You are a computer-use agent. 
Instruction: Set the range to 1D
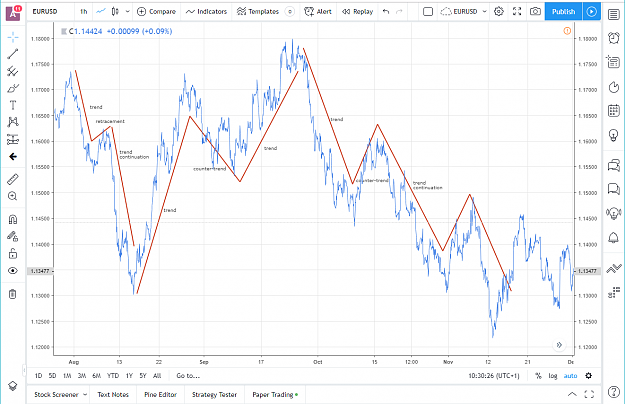pyautogui.click(x=38, y=376)
